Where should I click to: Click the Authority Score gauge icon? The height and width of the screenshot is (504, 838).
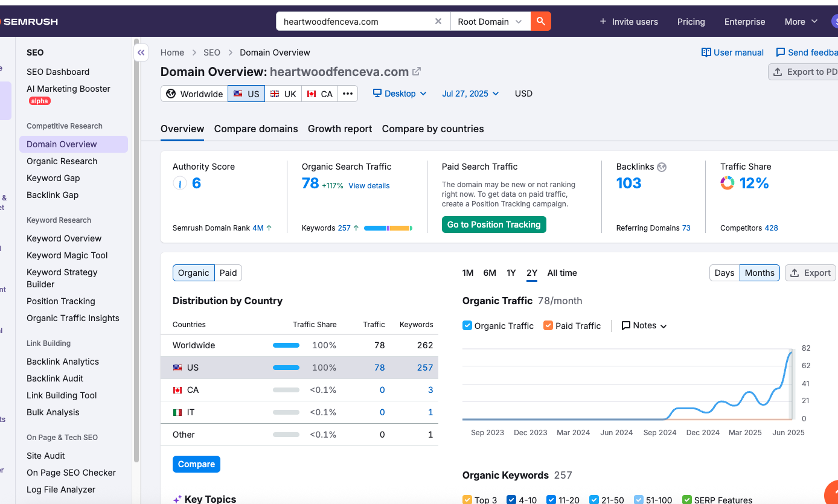coord(180,183)
